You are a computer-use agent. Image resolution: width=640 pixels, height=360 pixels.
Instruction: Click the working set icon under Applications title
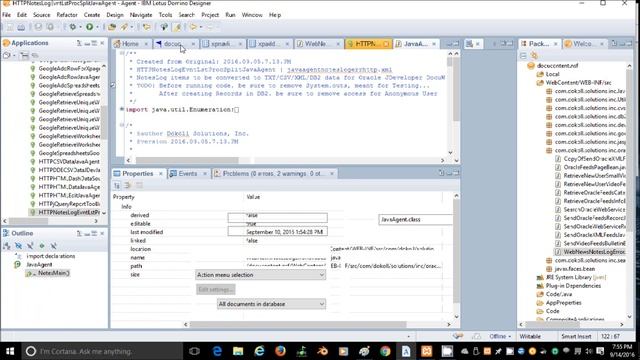pyautogui.click(x=7, y=55)
